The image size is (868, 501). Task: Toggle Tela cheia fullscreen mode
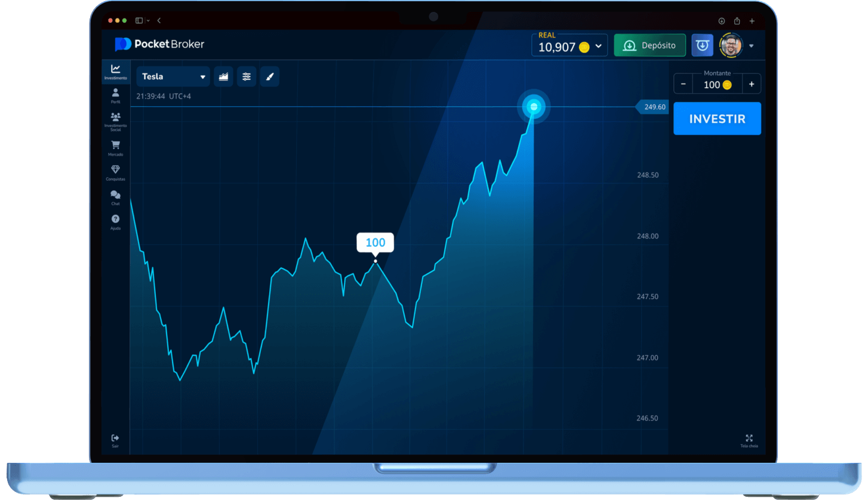click(x=749, y=440)
